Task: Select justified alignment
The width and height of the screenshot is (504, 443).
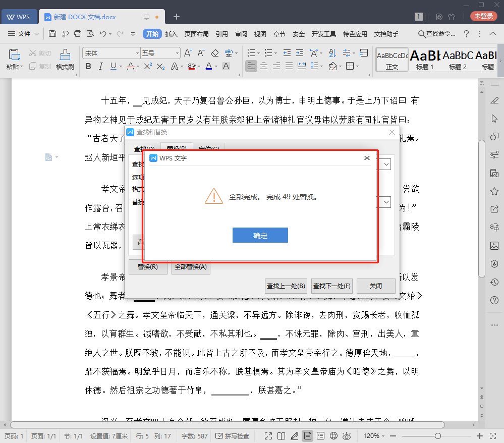Action: click(288, 66)
